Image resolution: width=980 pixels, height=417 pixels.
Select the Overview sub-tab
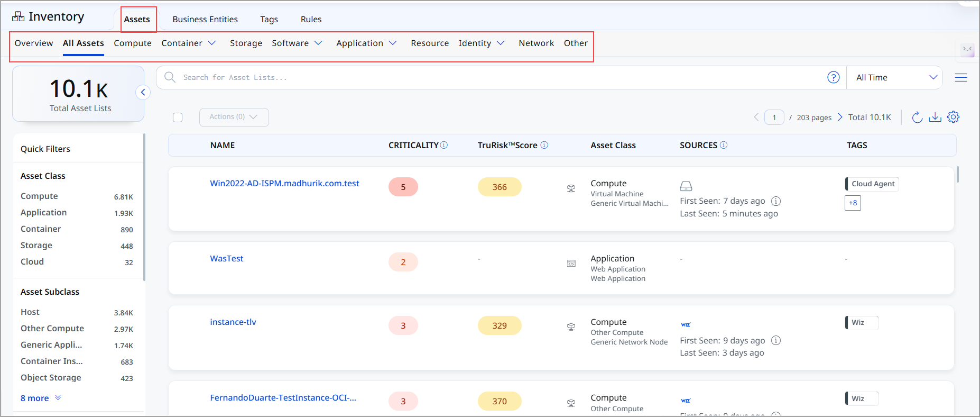coord(34,43)
